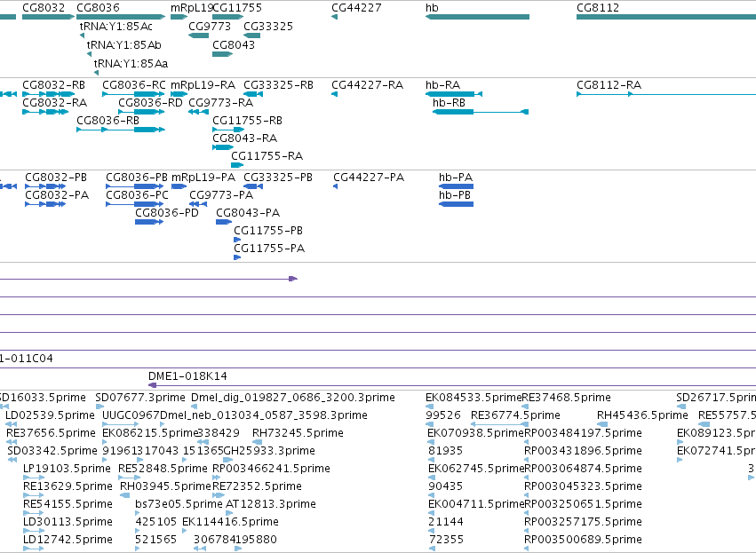Select the hb-PB protein label
The height and width of the screenshot is (553, 756).
(x=455, y=195)
